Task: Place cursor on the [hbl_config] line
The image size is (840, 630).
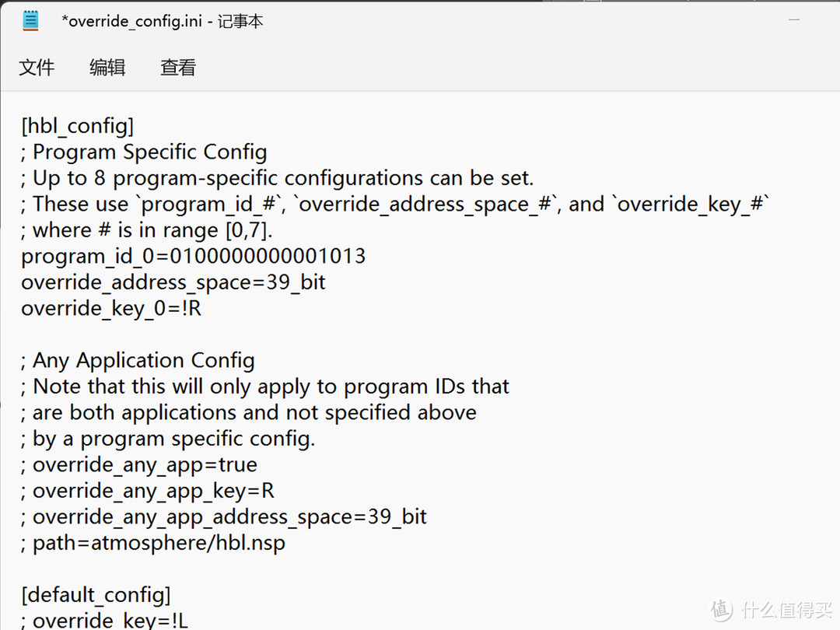Action: coord(78,126)
